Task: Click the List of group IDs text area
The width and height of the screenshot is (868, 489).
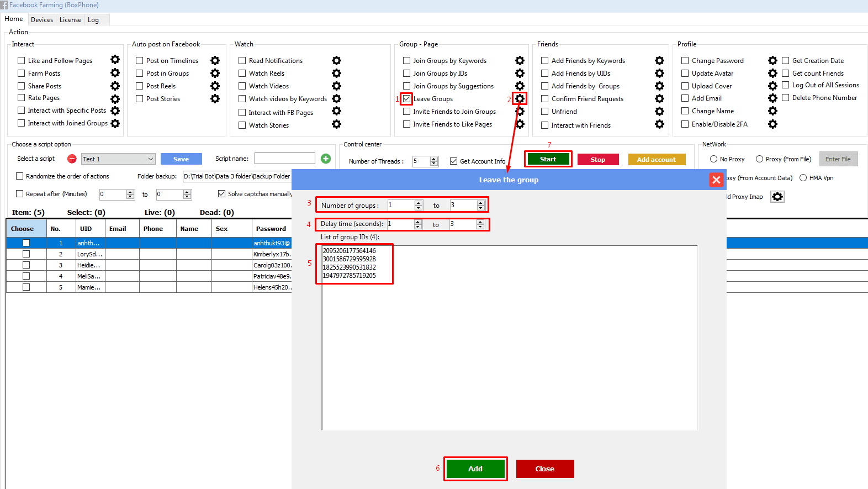Action: pos(509,337)
